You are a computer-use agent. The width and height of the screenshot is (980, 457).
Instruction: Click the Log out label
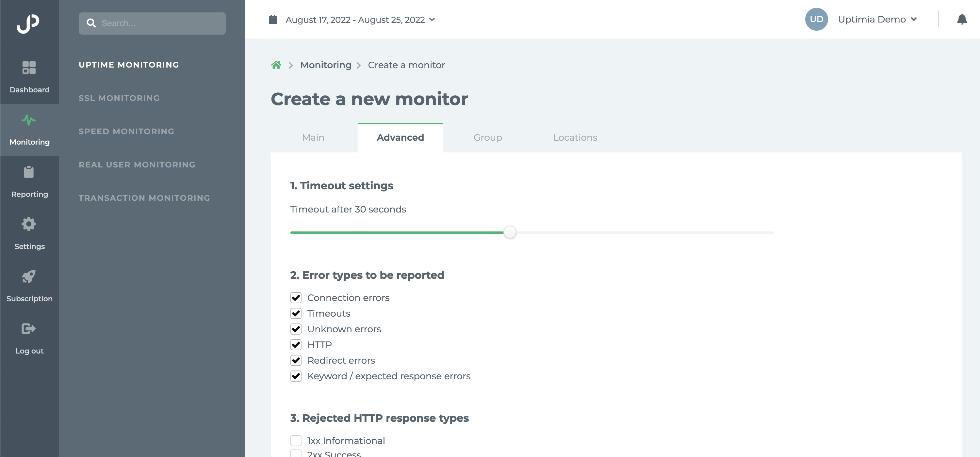point(29,351)
